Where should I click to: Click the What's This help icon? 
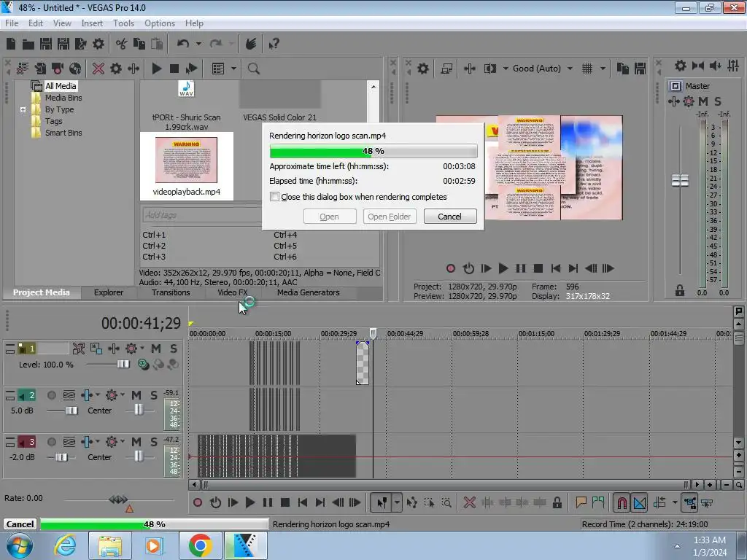click(x=274, y=44)
